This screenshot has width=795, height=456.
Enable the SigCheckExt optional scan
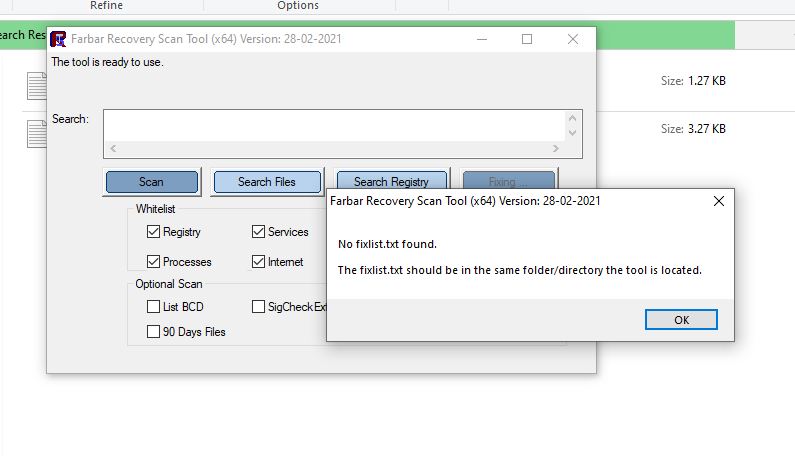(x=258, y=306)
